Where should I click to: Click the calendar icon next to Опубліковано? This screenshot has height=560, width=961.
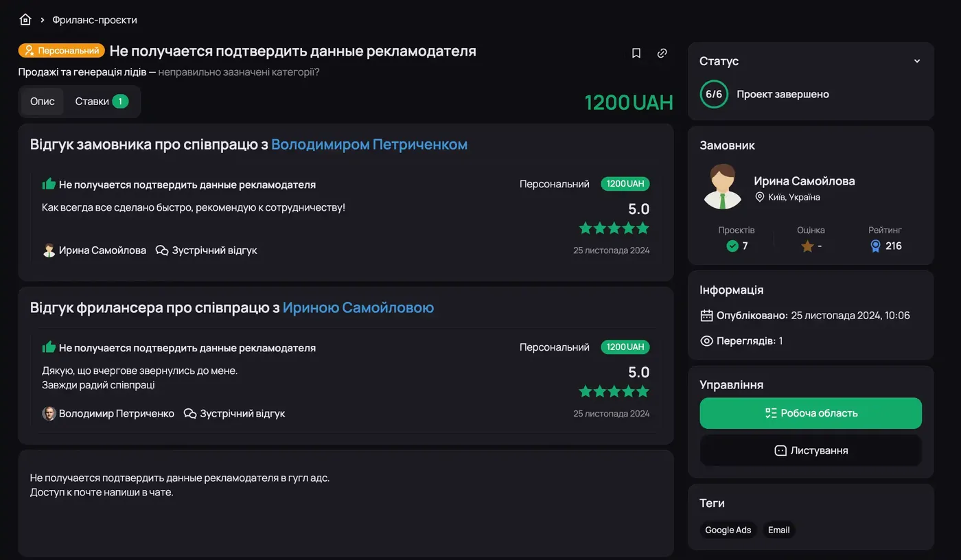(706, 316)
